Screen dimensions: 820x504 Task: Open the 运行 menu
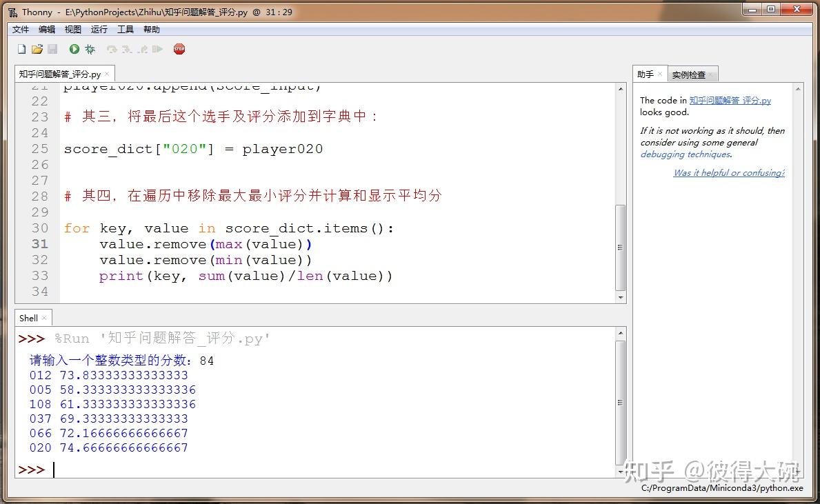click(x=99, y=29)
